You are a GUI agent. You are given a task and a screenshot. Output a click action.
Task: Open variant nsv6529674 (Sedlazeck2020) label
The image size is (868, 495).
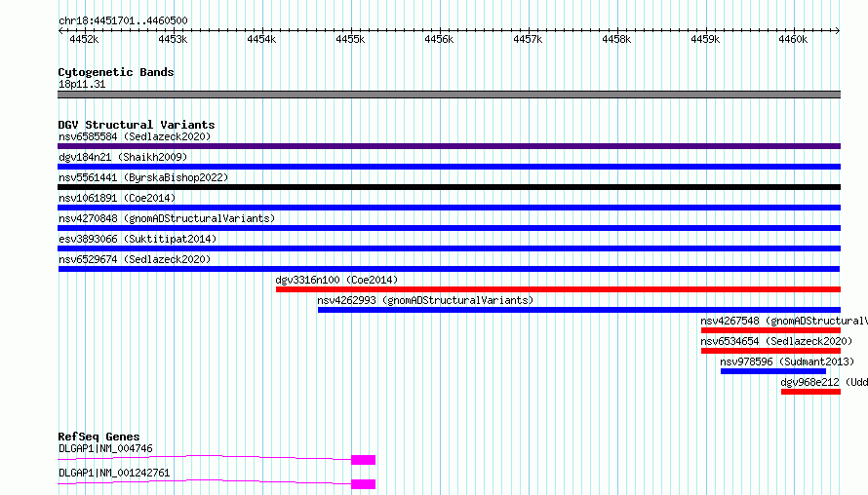pyautogui.click(x=135, y=259)
